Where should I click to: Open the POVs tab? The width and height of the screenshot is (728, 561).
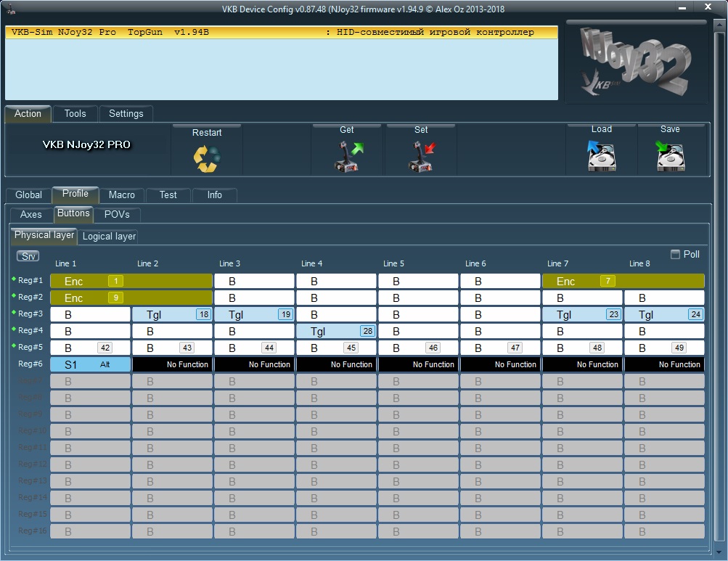[x=118, y=214]
